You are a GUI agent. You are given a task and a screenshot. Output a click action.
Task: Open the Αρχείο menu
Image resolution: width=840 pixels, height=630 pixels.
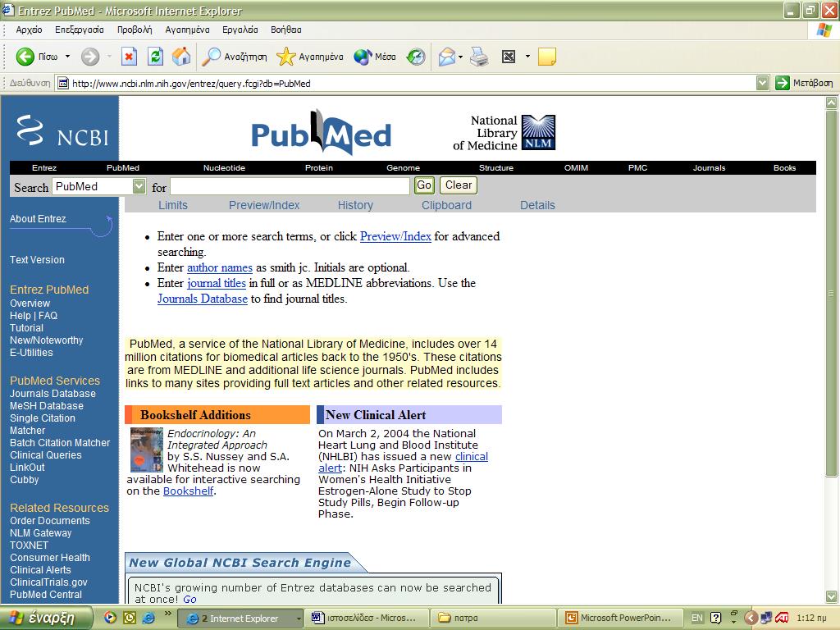coord(29,30)
